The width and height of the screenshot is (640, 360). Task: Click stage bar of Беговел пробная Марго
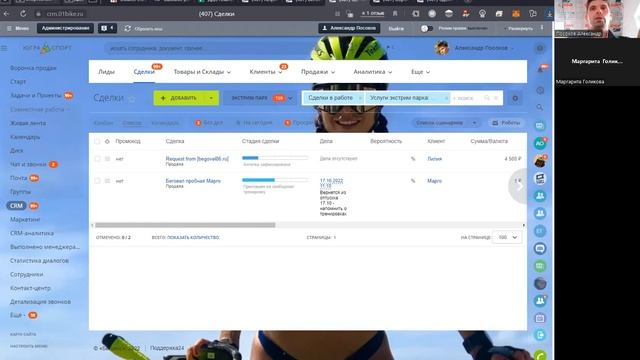tap(275, 180)
